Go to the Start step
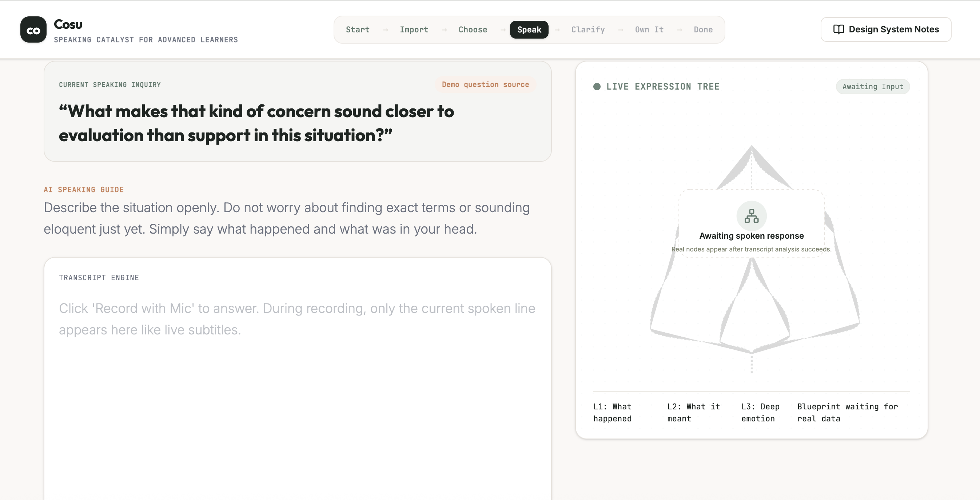The image size is (980, 500). (358, 30)
